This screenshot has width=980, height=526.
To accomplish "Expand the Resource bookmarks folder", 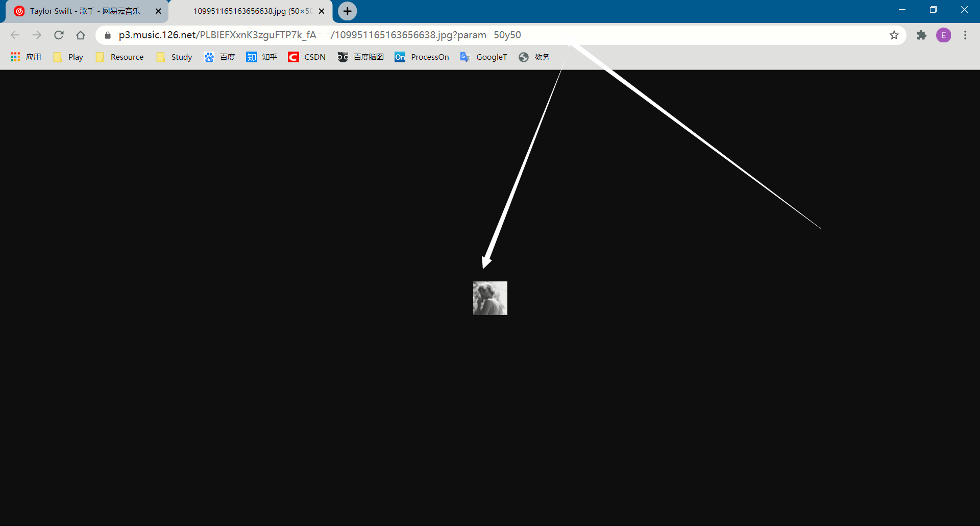I will pyautogui.click(x=120, y=57).
